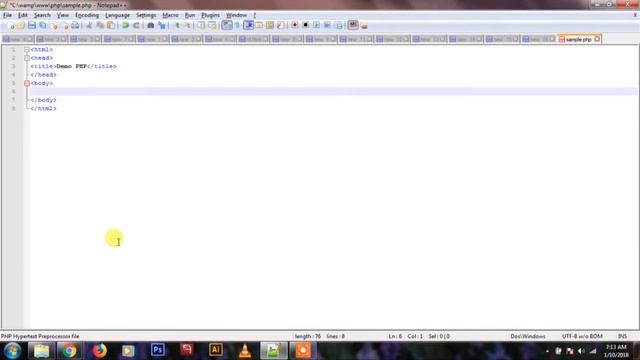Toggle synchronize vertical scrolling
This screenshot has height=360, width=640.
pyautogui.click(x=201, y=25)
